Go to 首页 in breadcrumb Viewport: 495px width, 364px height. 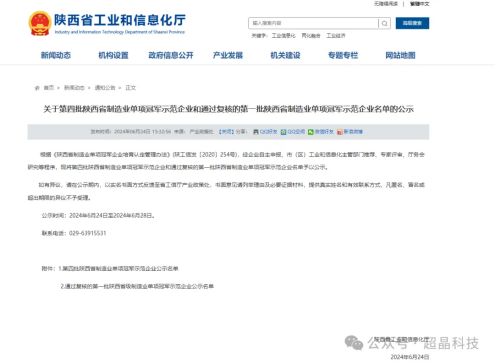click(49, 88)
